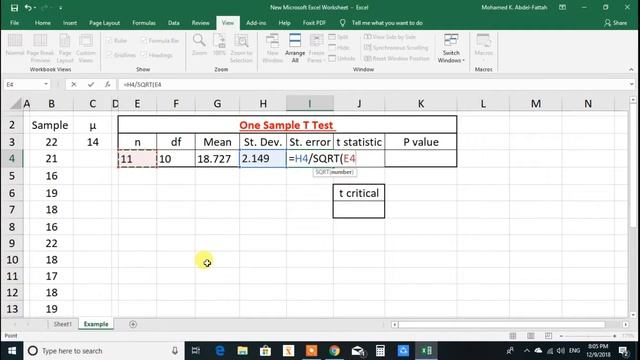640x360 pixels.
Task: Expand the Name Box dropdown
Action: click(x=46, y=84)
